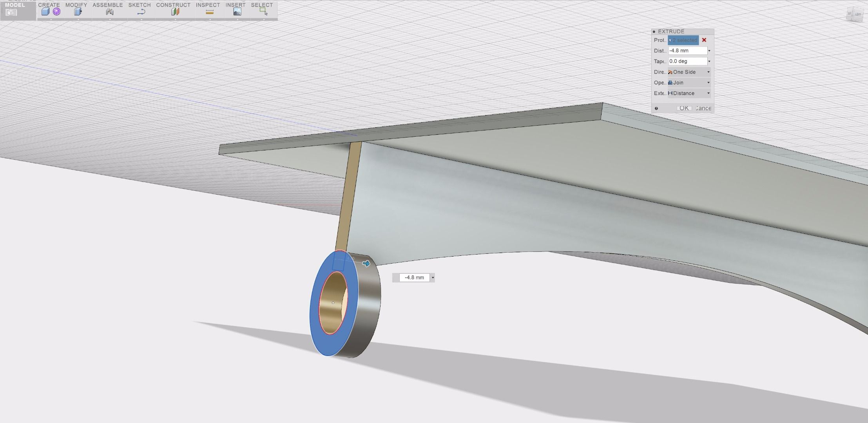This screenshot has width=868, height=423.
Task: Select the Box tool in the CREATE panel
Action: (x=45, y=12)
